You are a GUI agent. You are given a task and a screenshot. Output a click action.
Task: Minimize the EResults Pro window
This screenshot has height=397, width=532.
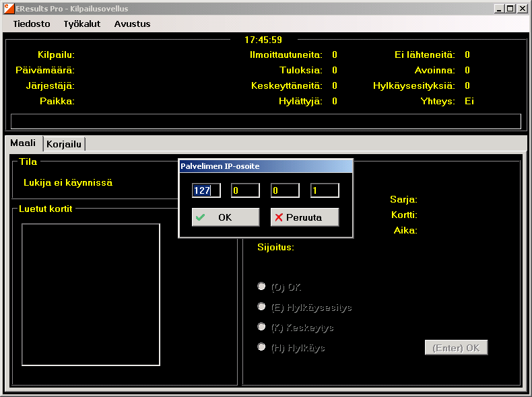(x=499, y=9)
